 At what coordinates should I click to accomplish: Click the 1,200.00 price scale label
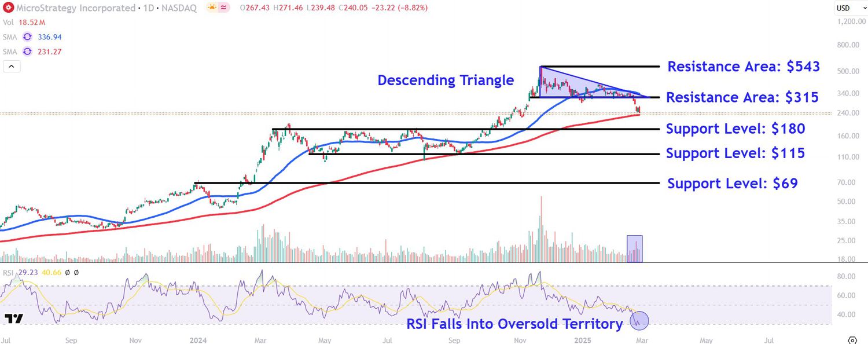(x=850, y=21)
